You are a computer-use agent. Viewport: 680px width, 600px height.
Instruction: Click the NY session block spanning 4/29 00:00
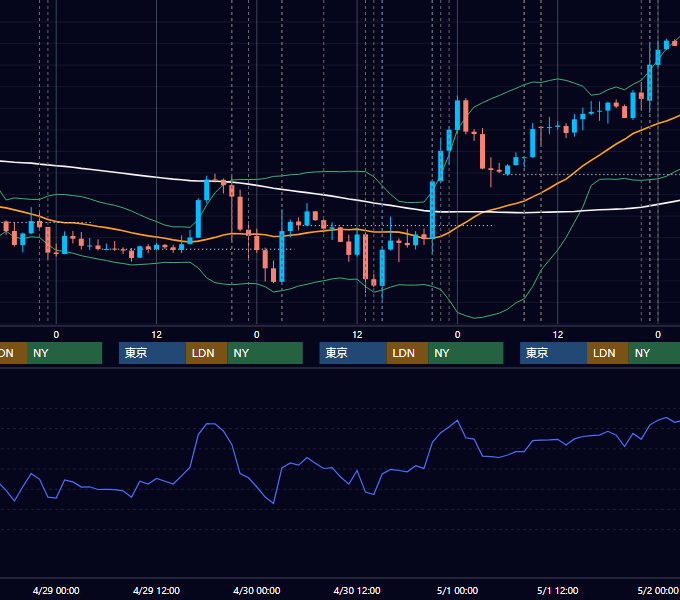click(64, 353)
